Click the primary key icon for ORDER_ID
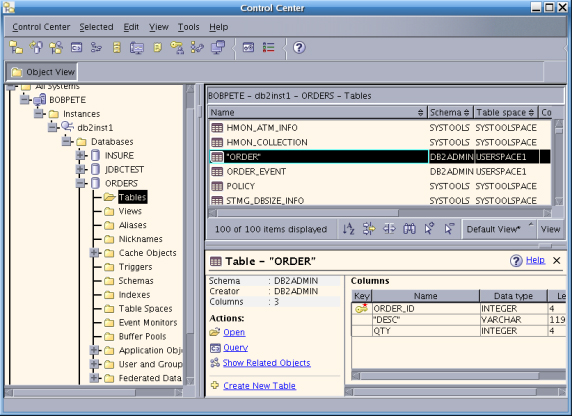Viewport: 572px width, 416px height. pyautogui.click(x=361, y=308)
